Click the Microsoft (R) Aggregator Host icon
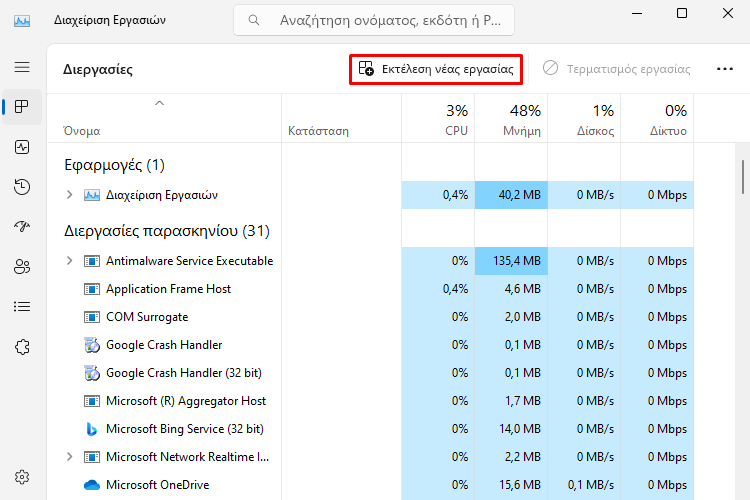This screenshot has width=750, height=500. coord(92,401)
